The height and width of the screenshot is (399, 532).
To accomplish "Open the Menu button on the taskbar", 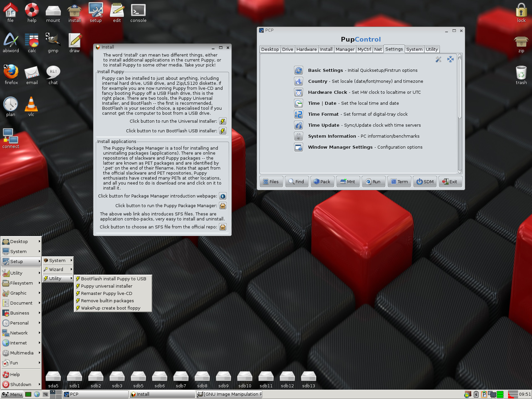I will click(12, 395).
